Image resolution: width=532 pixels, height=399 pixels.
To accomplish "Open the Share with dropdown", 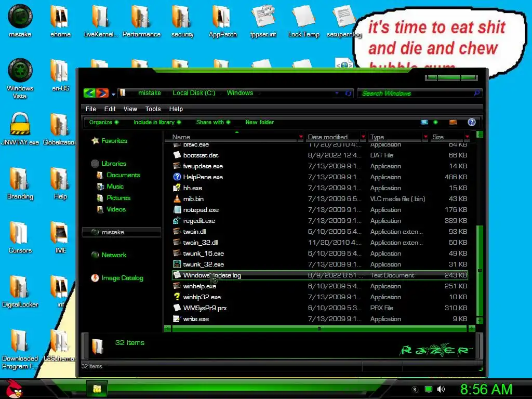I will coord(213,122).
